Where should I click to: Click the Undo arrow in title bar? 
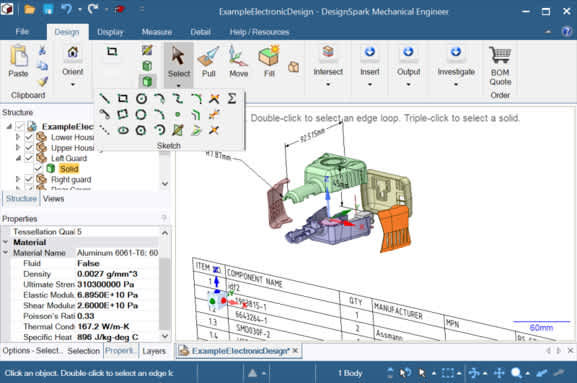pos(66,9)
